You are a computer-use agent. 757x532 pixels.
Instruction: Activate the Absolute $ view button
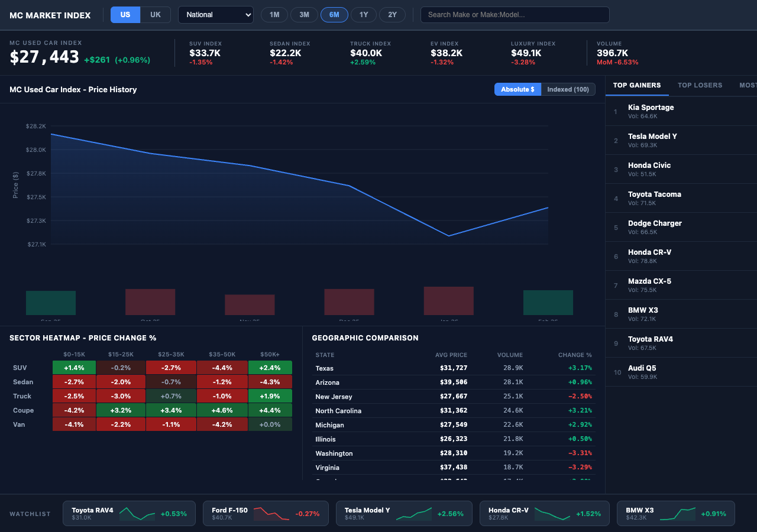click(517, 89)
